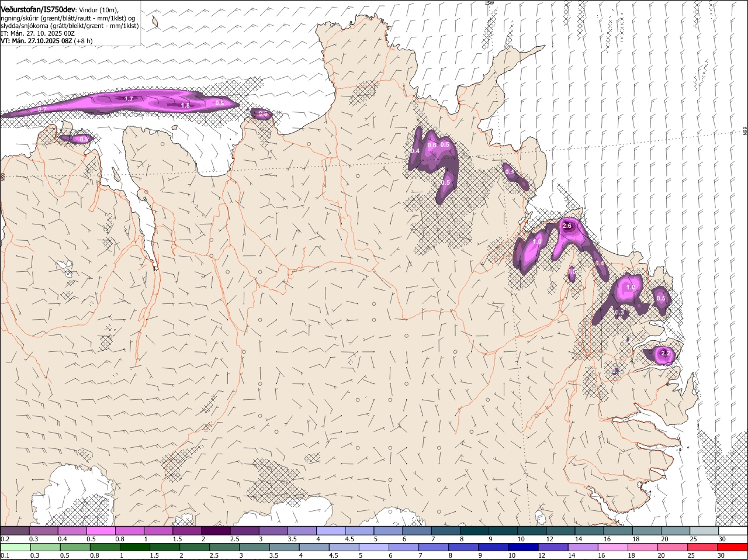Click the '2.6' snowfall value on the map
The image size is (748, 560).
point(566,226)
